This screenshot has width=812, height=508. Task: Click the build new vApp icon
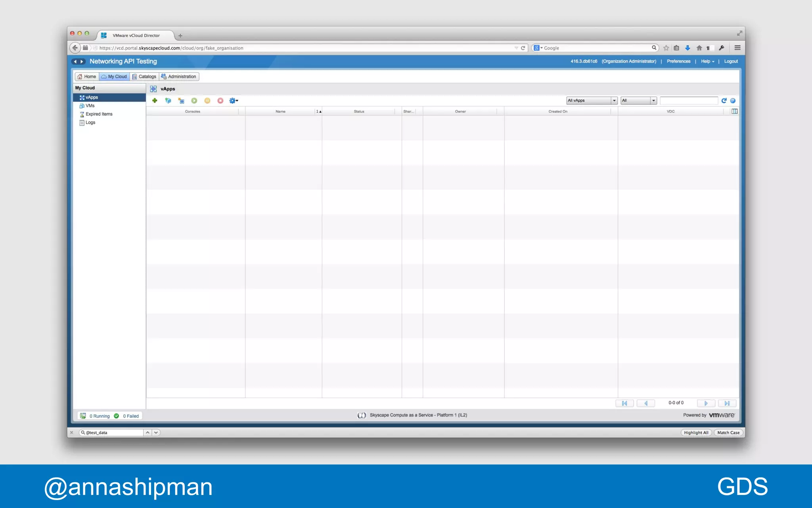tap(181, 101)
